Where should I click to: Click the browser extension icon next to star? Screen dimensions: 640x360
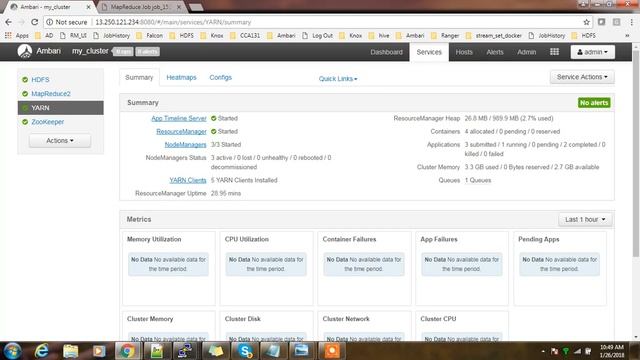click(x=601, y=22)
